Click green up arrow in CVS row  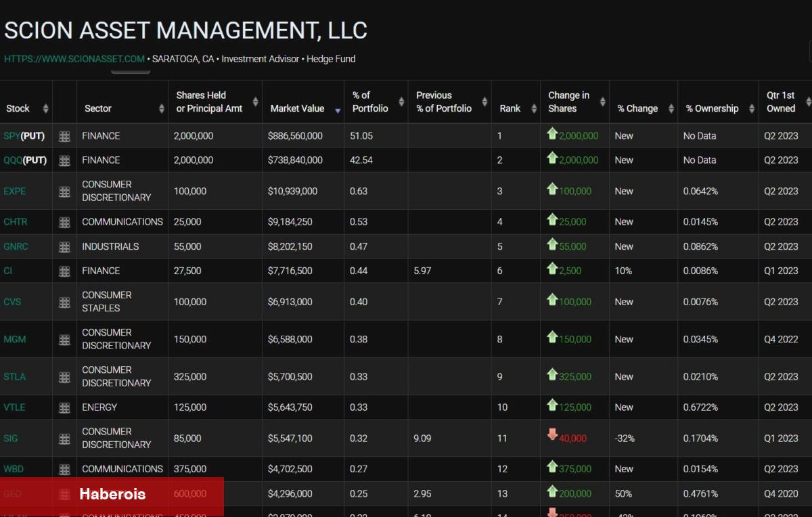pos(552,300)
